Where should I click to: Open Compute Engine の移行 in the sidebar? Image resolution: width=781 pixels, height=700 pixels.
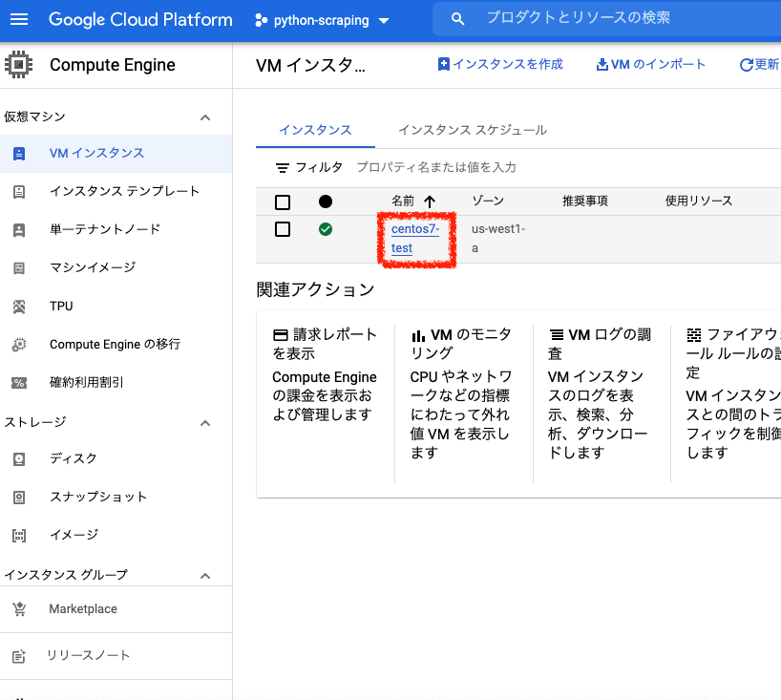116,345
